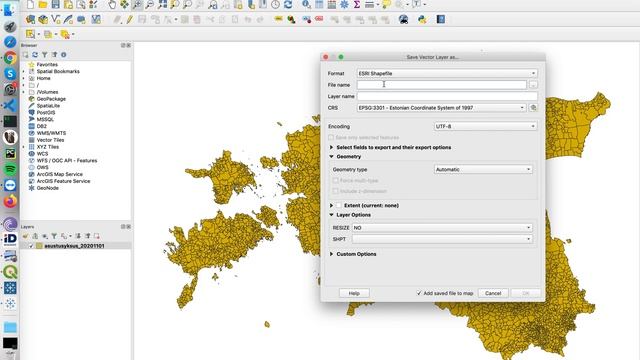Open the Processing Toolbox gear icon

pyautogui.click(x=344, y=4)
